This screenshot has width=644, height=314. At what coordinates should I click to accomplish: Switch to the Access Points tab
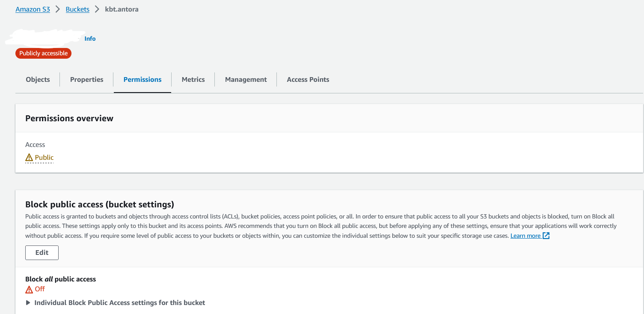tap(308, 79)
